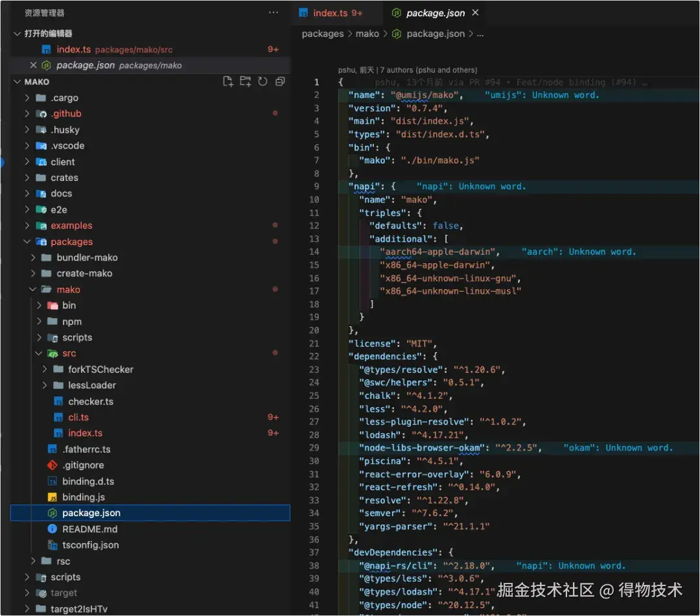This screenshot has width=700, height=616.
Task: Open cli.ts in the file tree
Action: click(78, 417)
